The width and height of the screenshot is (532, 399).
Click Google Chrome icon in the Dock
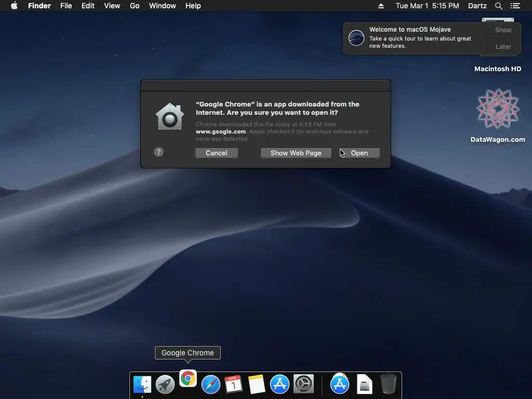(x=188, y=378)
